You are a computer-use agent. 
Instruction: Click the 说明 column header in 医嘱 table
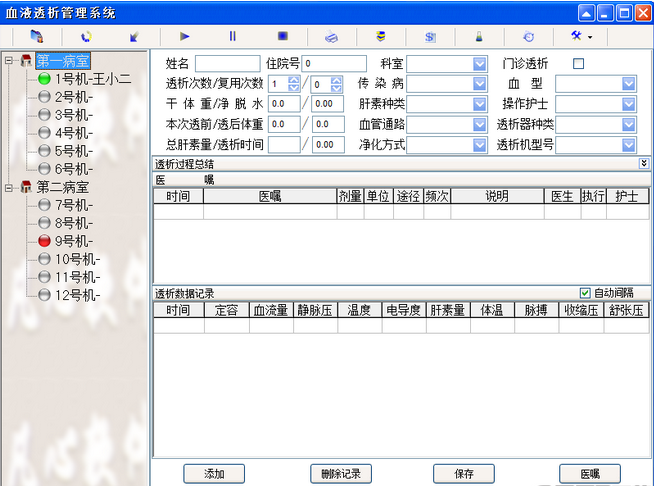[497, 196]
